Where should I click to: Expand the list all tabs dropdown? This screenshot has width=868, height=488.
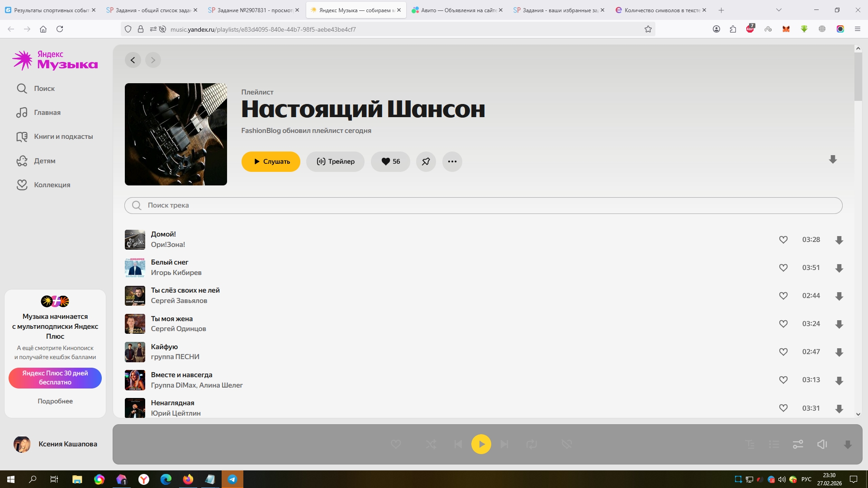(778, 10)
